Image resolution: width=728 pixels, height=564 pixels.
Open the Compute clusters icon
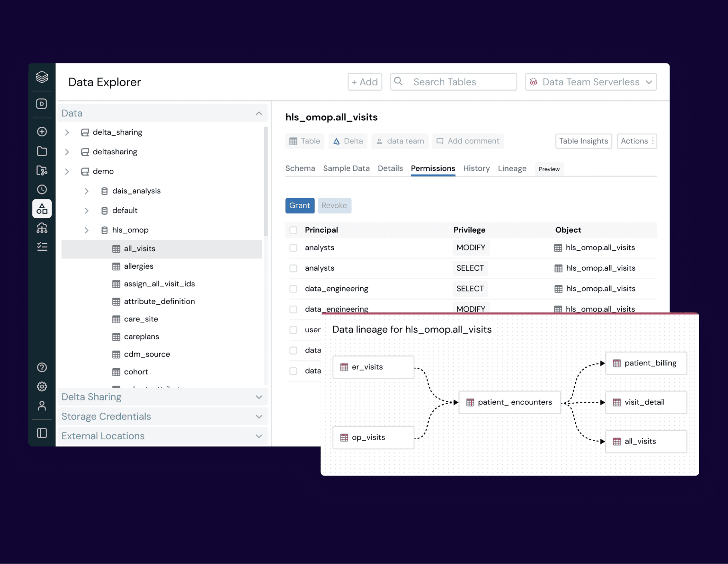pyautogui.click(x=42, y=228)
